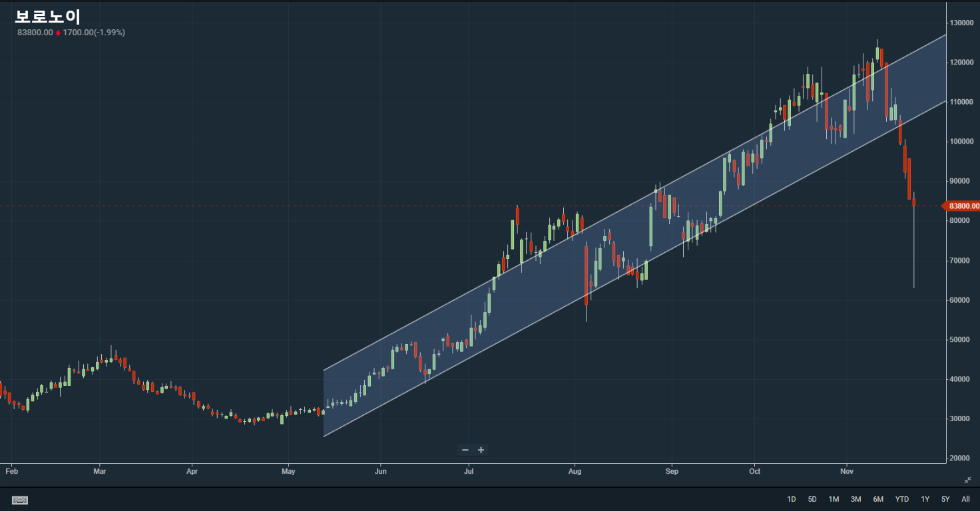This screenshot has height=511, width=980.
Task: Choose the 5Y time range
Action: point(945,499)
